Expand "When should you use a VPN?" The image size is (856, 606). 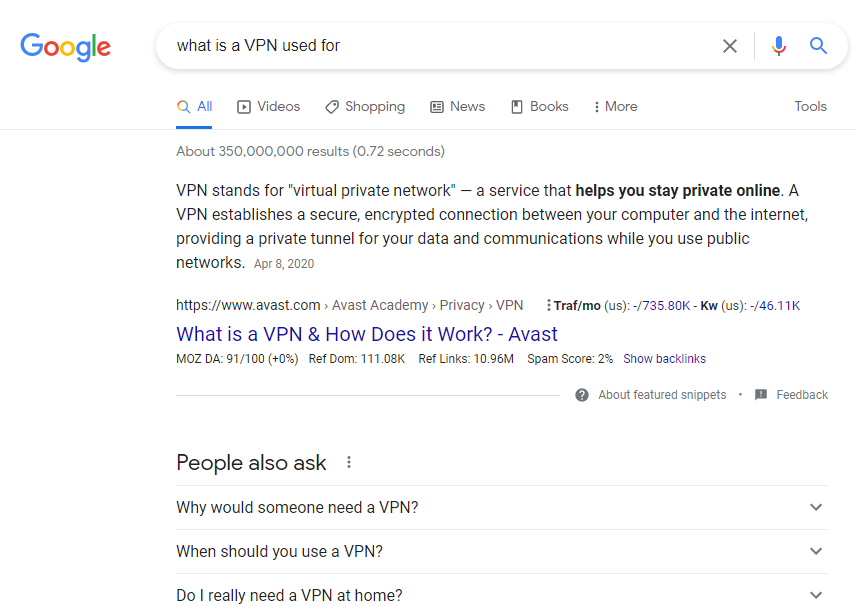click(x=816, y=551)
